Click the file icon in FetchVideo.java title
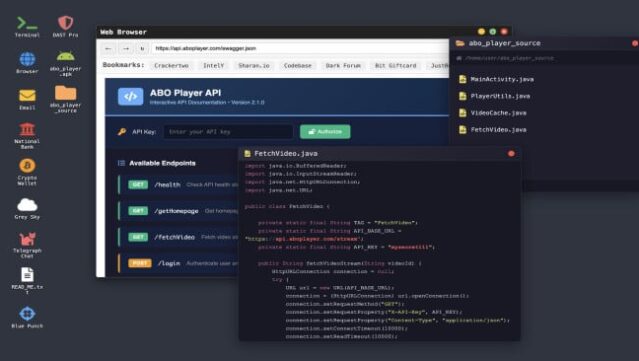Screen dimensions: 639x361 247,154
